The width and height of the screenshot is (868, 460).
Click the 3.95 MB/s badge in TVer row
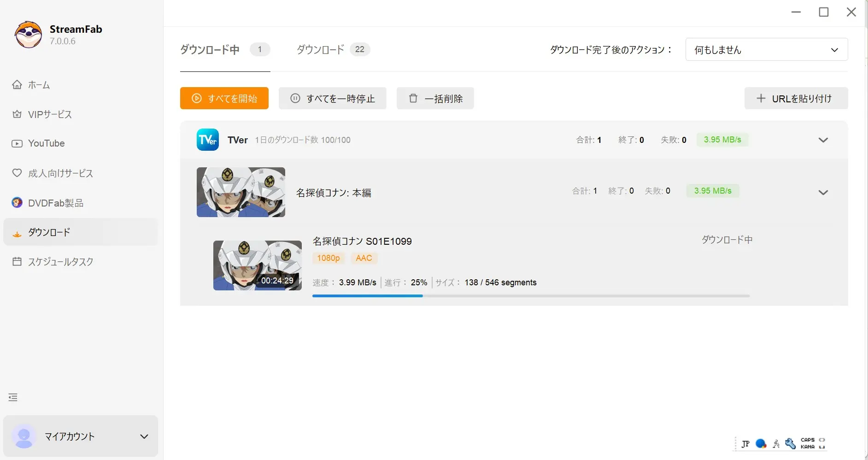[722, 140]
